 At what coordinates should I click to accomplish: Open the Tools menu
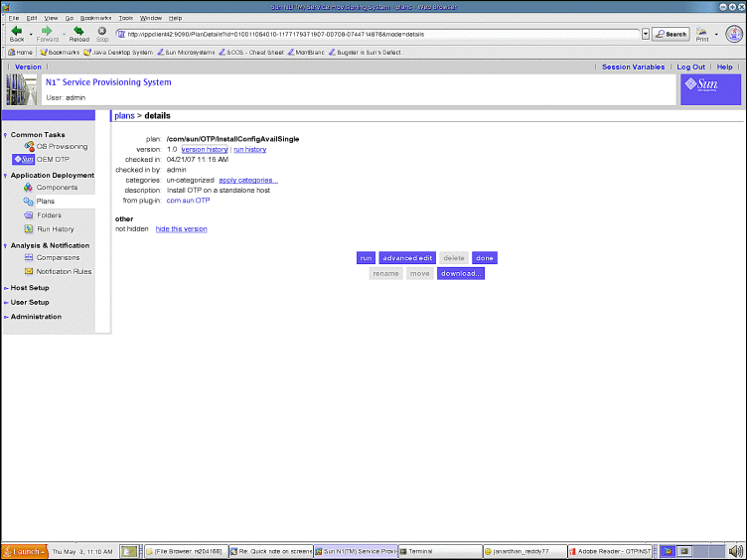[x=126, y=18]
